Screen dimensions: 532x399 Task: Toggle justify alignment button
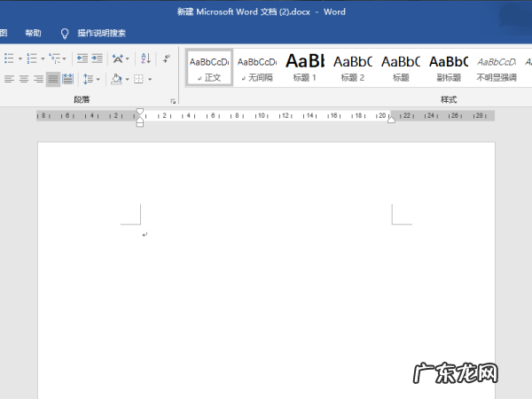click(53, 79)
